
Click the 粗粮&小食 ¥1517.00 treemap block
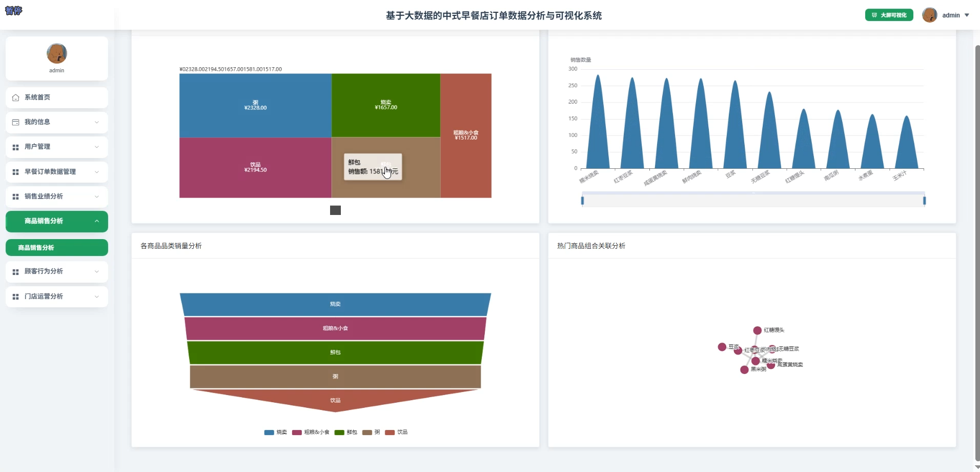pyautogui.click(x=466, y=135)
